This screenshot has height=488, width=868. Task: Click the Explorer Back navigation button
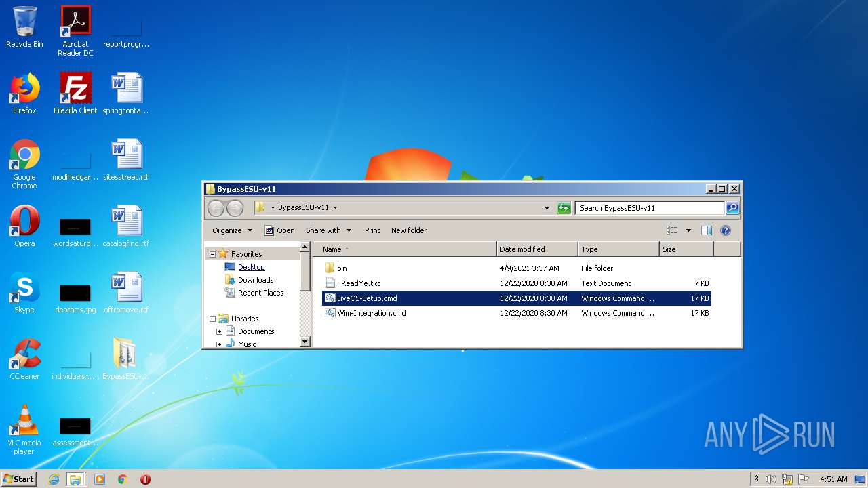point(216,208)
